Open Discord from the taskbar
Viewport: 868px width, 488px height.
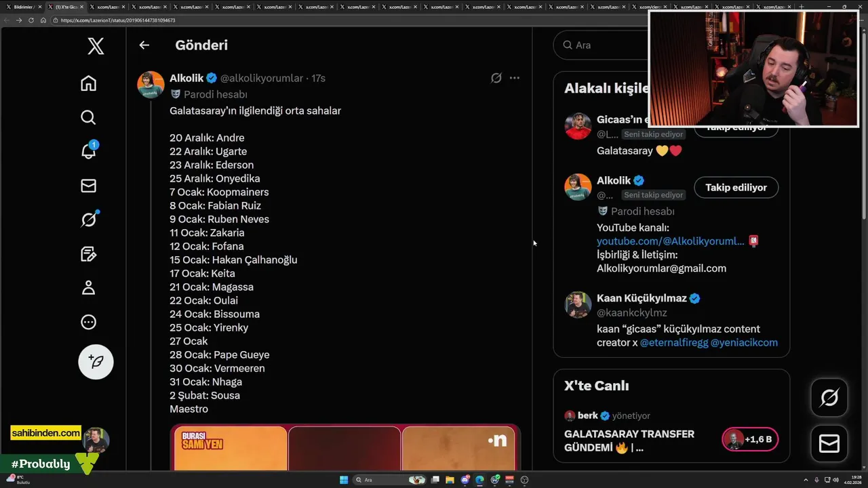click(465, 480)
